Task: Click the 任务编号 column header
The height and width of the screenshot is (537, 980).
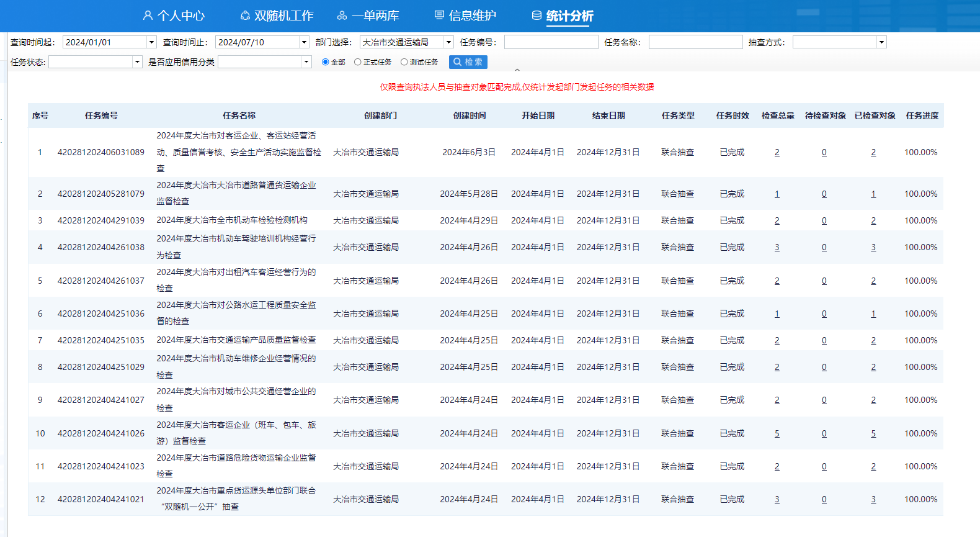Action: [x=101, y=115]
